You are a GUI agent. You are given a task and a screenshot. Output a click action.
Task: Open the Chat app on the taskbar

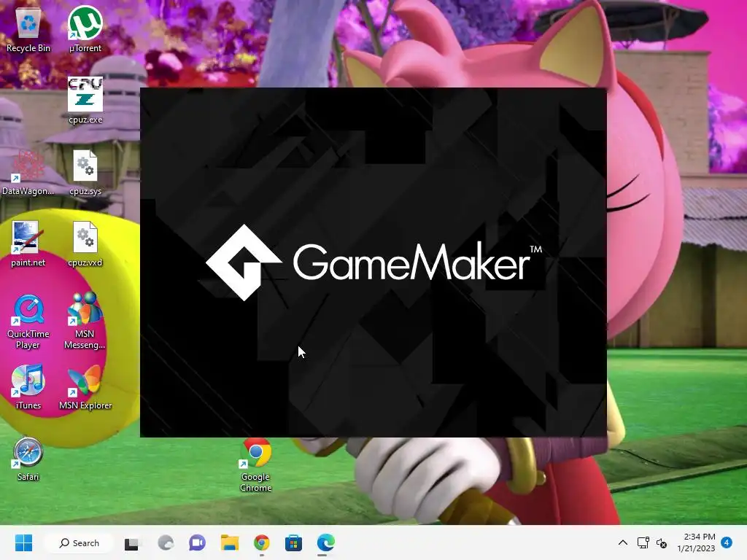(197, 542)
